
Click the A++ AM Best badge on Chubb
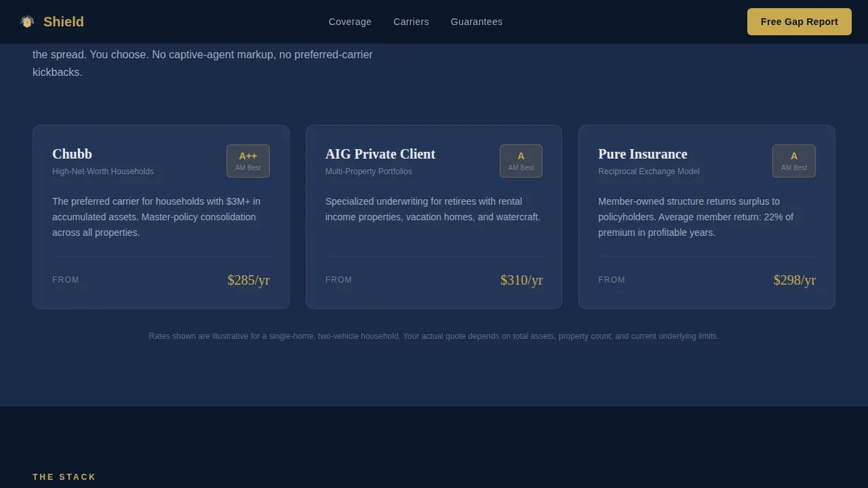(x=248, y=161)
